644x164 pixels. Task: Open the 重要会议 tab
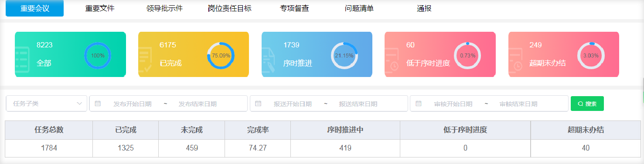[35, 8]
